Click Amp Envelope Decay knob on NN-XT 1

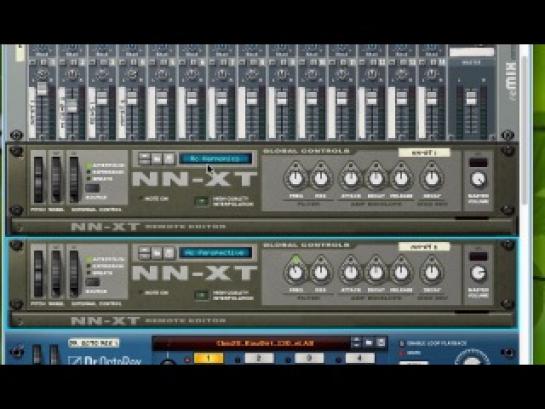tap(376, 178)
